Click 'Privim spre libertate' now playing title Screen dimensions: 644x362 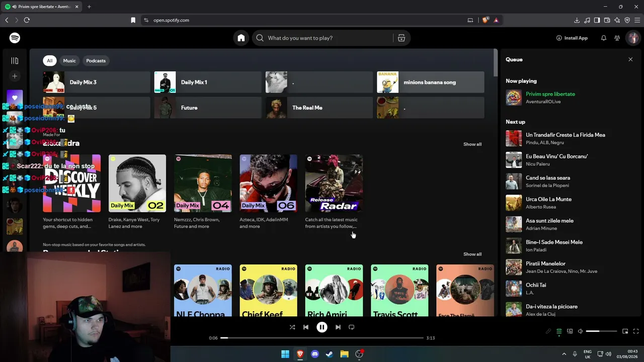coord(550,94)
